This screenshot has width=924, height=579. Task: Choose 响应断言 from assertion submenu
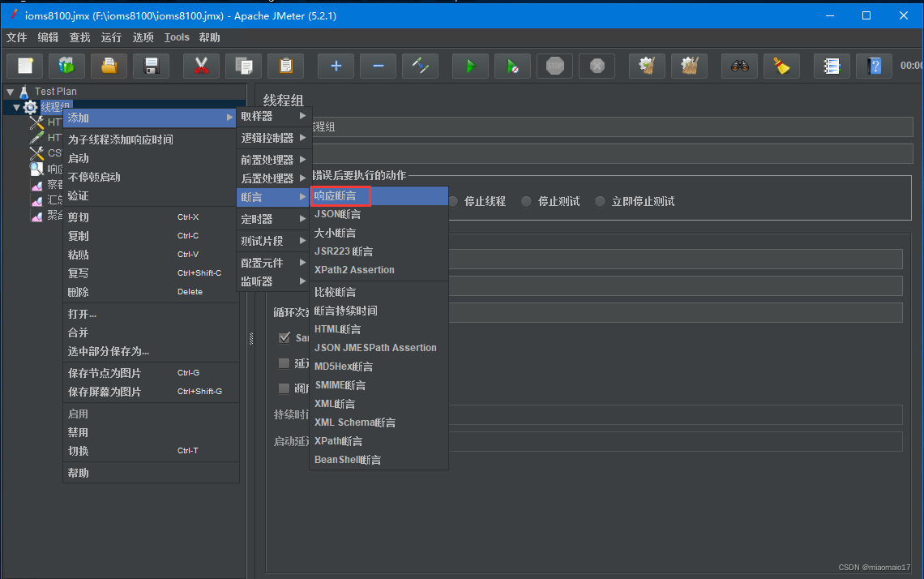[x=379, y=195]
